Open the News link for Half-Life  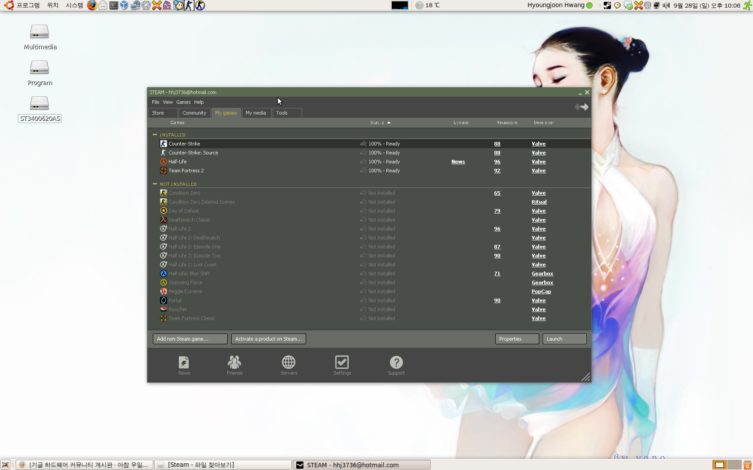coord(458,162)
